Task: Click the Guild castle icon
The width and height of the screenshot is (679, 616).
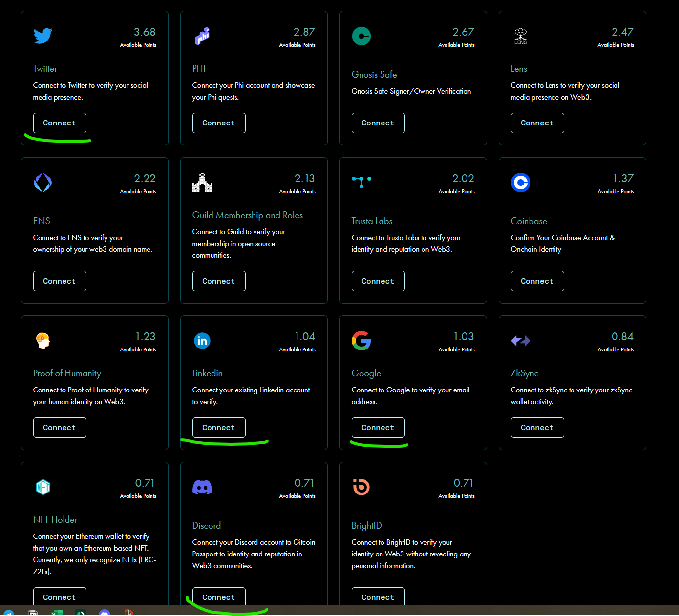Action: pyautogui.click(x=202, y=183)
